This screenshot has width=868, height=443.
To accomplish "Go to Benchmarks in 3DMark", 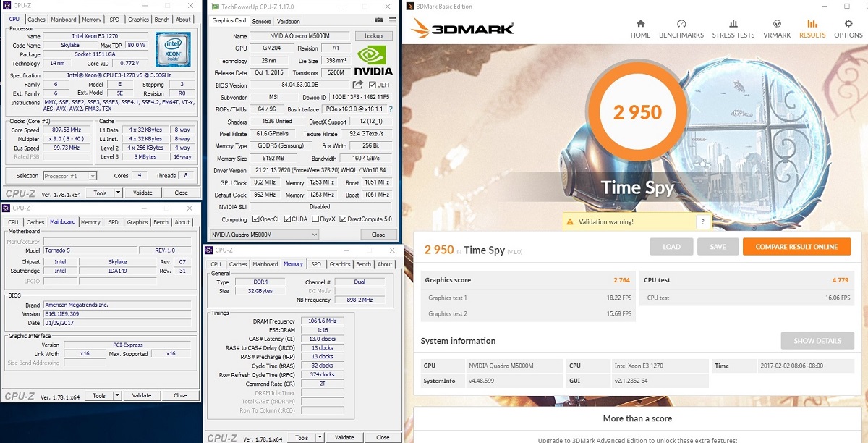I will tap(681, 28).
